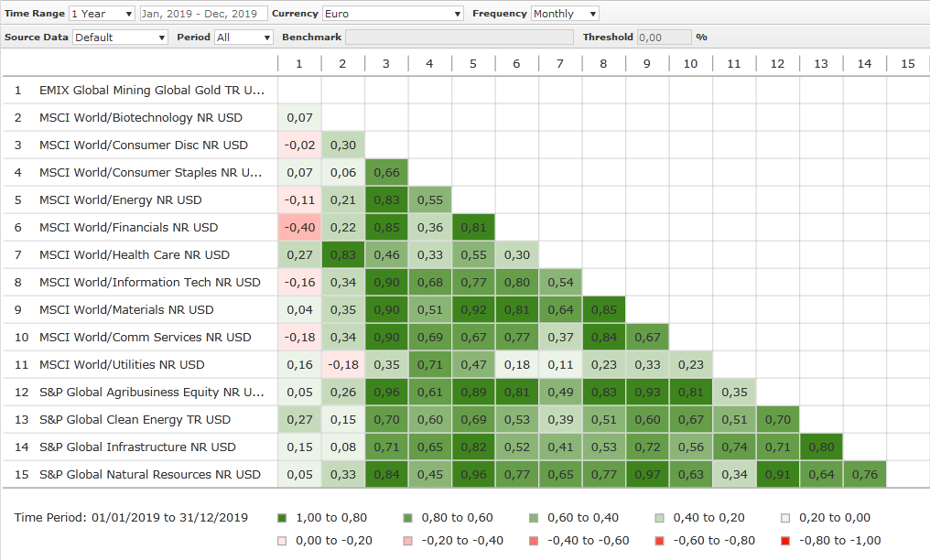Screen dimensions: 930x560
Task: Expand the Currency Euro dropdown
Action: coord(393,14)
